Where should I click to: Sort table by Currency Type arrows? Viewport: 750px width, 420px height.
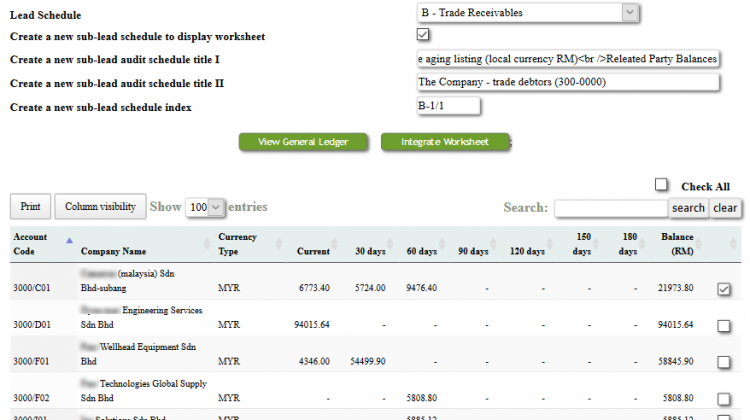(x=278, y=243)
